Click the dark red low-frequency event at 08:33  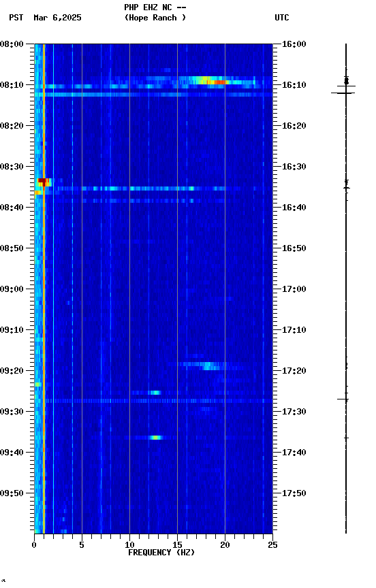point(43,182)
